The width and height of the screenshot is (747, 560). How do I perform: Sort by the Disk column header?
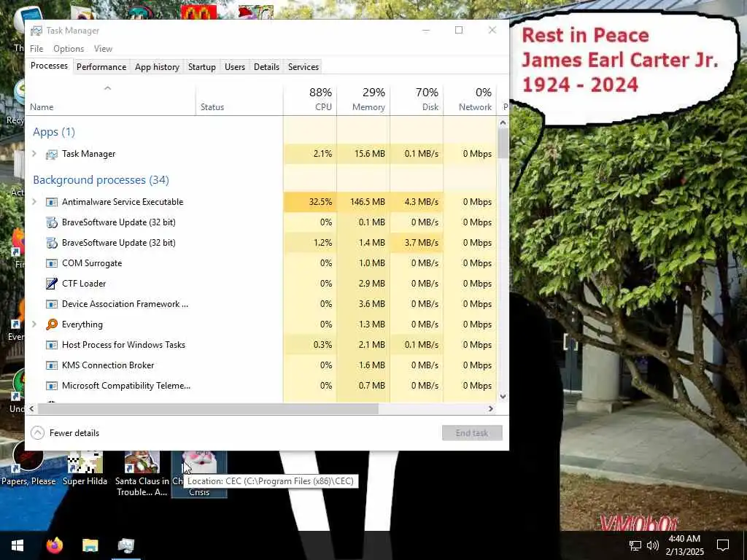[417, 99]
